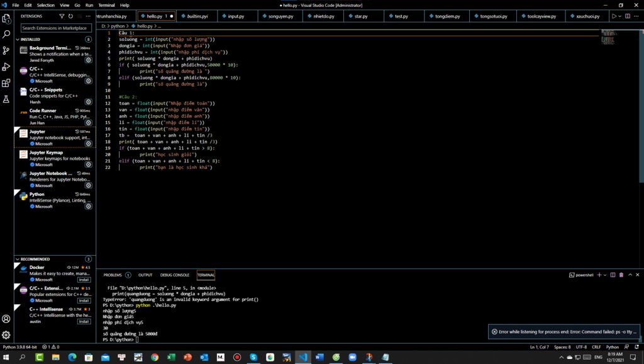
Task: Switch to the builtins.pyi tab
Action: click(197, 16)
